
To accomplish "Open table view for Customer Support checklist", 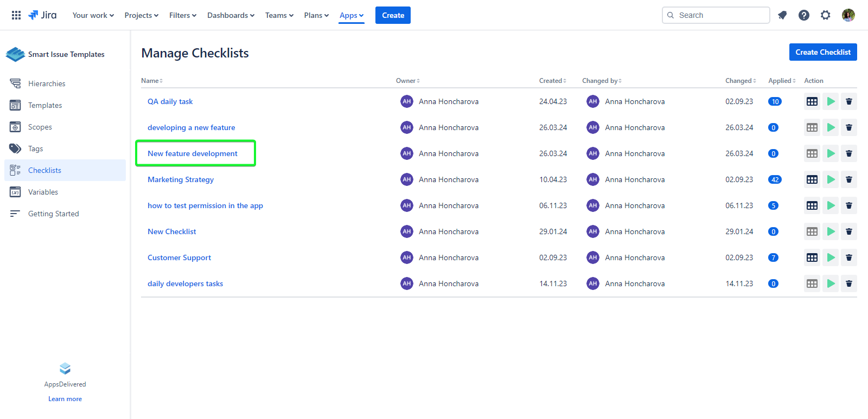I will point(812,257).
